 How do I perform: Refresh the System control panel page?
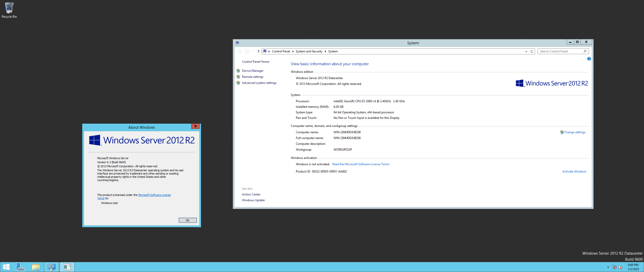pos(532,51)
